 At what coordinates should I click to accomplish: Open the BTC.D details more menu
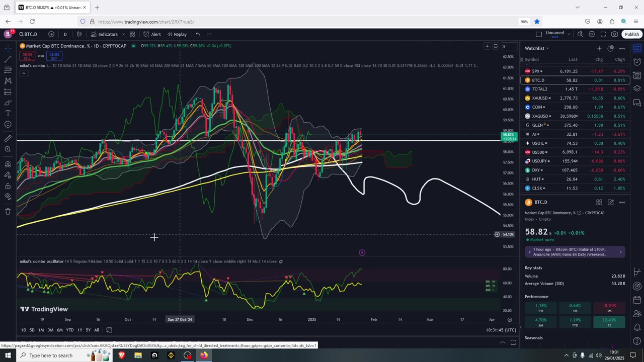tap(622, 202)
